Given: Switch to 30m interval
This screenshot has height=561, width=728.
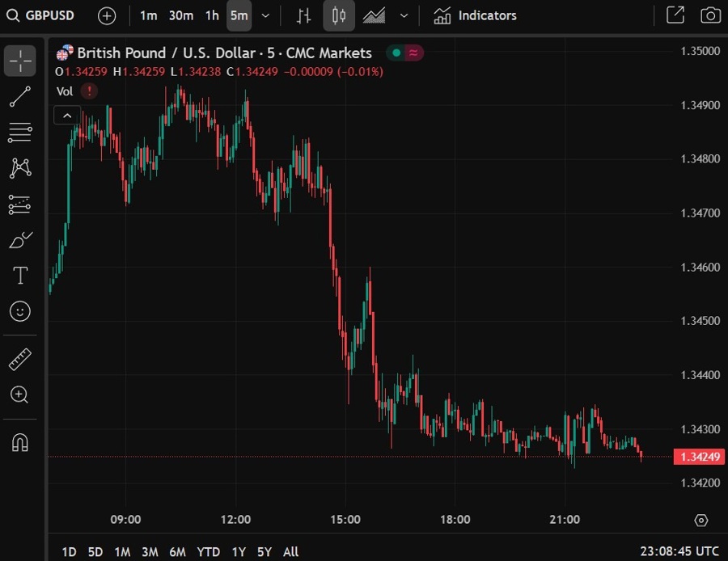Looking at the screenshot, I should tap(180, 16).
